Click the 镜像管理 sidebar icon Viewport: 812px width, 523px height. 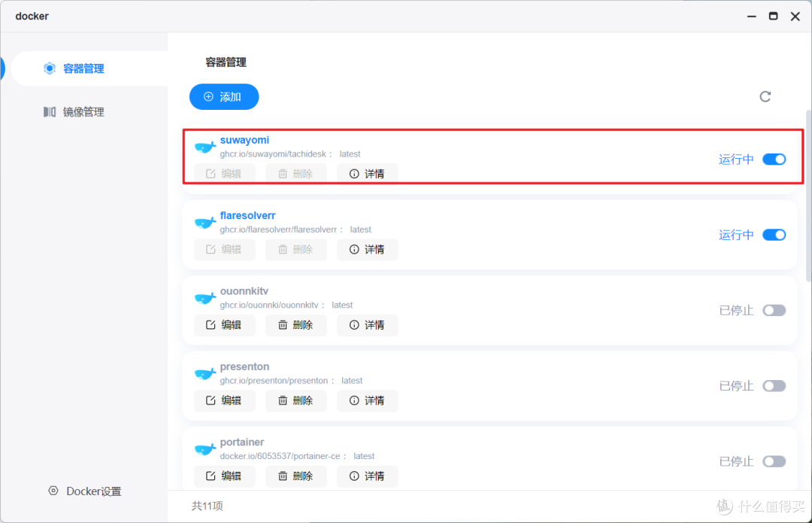[49, 112]
